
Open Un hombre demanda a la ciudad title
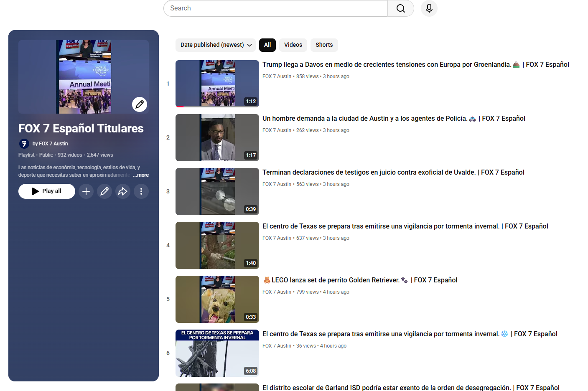tap(394, 119)
